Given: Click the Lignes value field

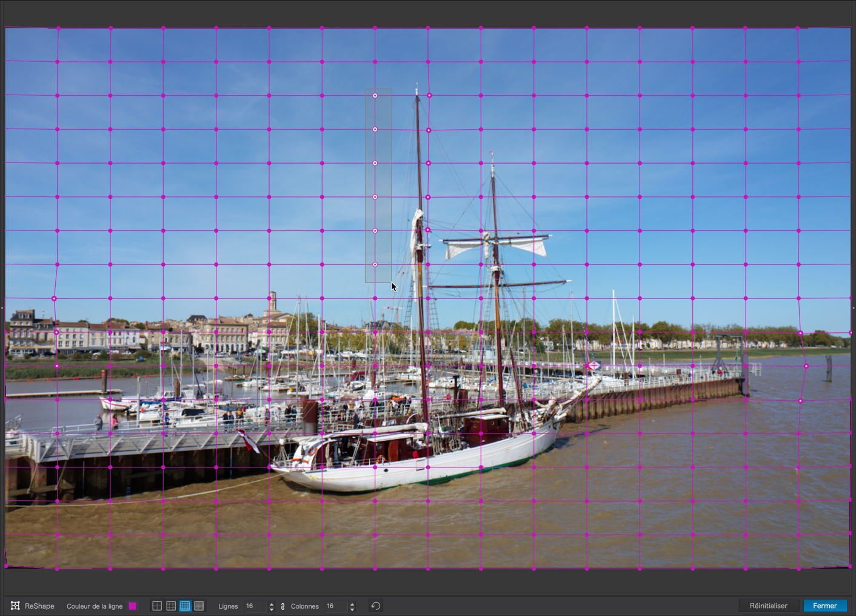Looking at the screenshot, I should pyautogui.click(x=255, y=606).
